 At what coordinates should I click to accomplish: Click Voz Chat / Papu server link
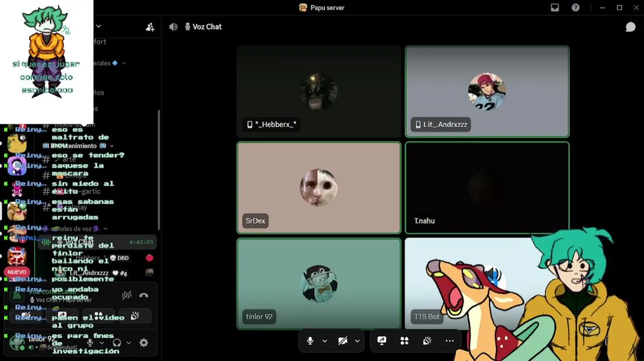coord(64,300)
